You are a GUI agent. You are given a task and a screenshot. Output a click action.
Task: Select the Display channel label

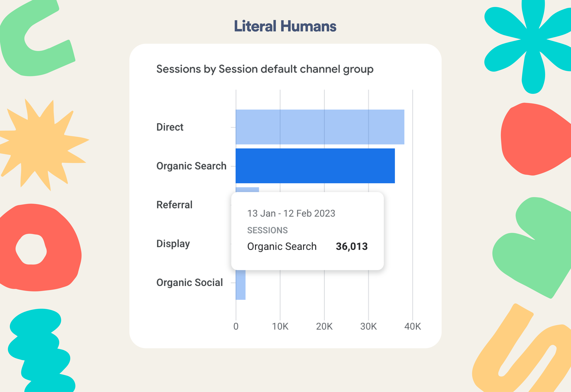coord(173,244)
